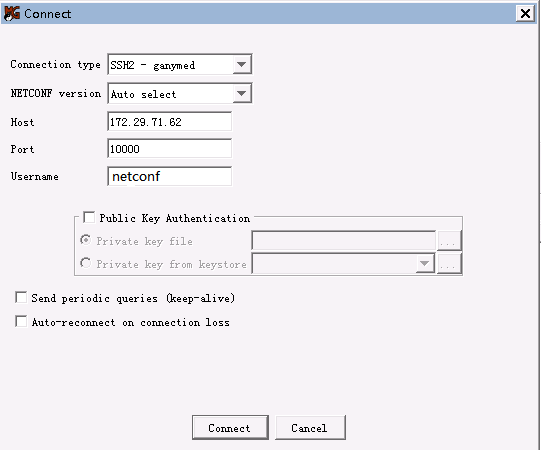The width and height of the screenshot is (541, 450).
Task: Click the keystore ellipsis browse button
Action: point(449,264)
